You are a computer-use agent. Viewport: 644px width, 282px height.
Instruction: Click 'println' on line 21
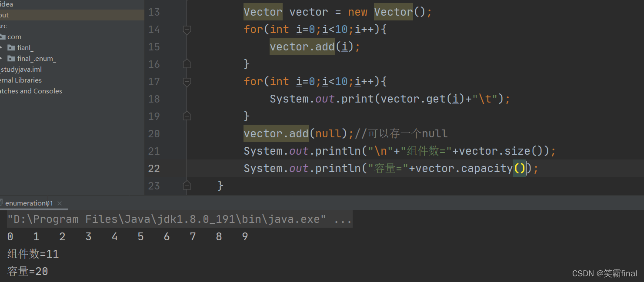(x=338, y=151)
